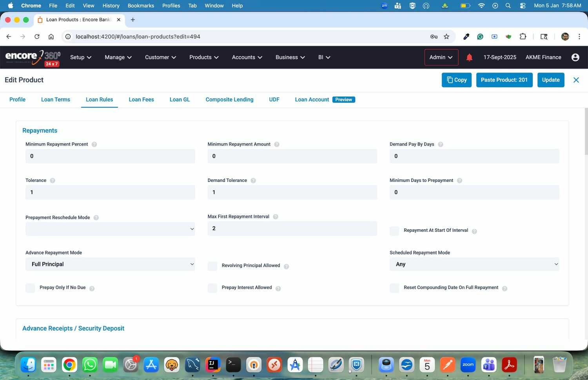
Task: Expand the Products navigation menu
Action: (204, 57)
